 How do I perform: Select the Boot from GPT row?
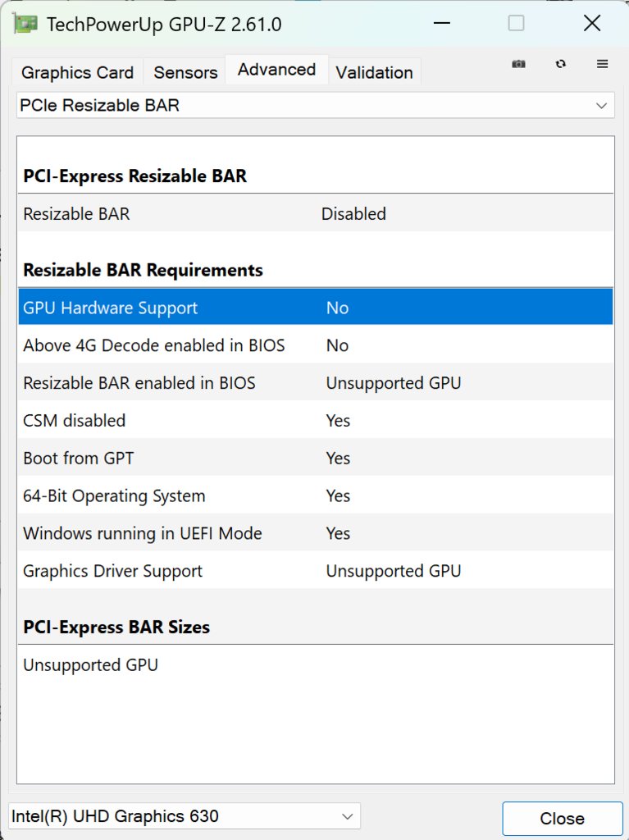tap(316, 458)
